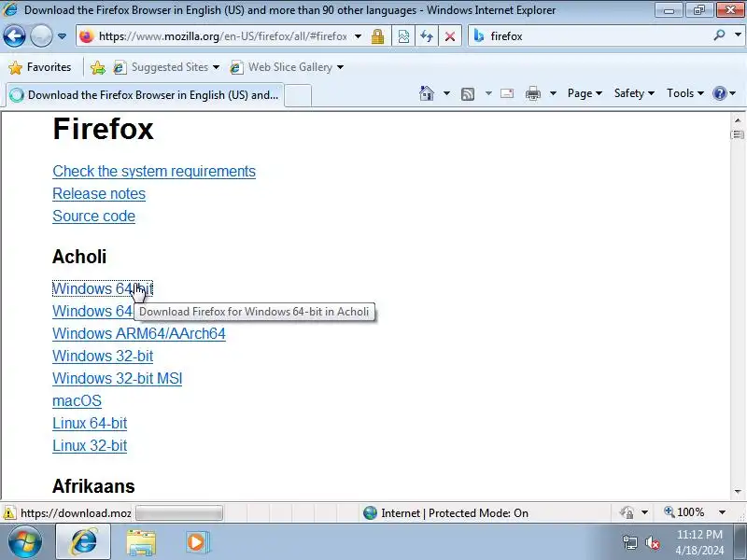
Task: Refresh the page with the refresh icon
Action: (x=427, y=36)
